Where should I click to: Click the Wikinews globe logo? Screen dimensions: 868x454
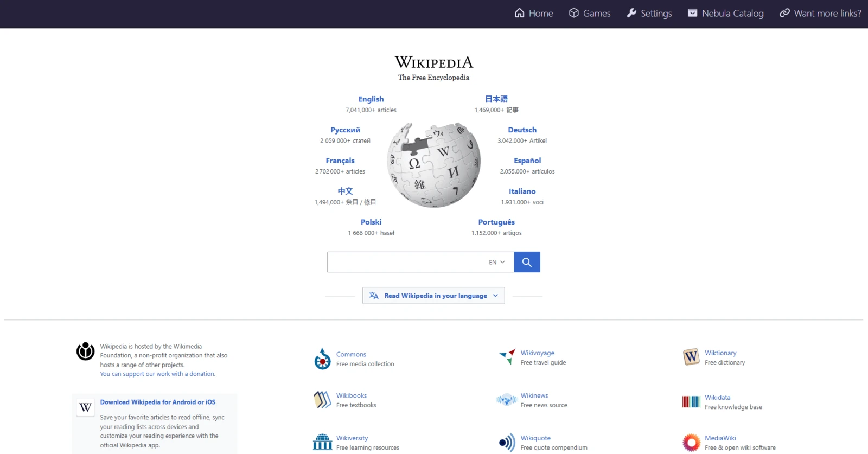507,400
